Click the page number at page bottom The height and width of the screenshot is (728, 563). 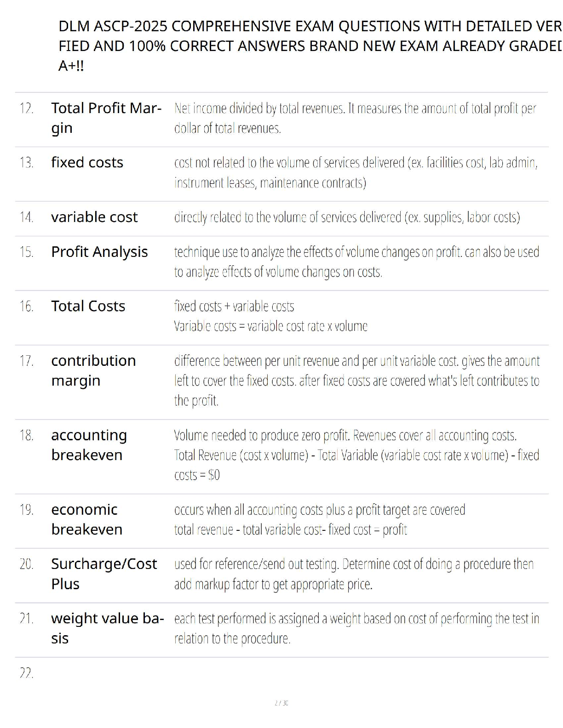tap(281, 703)
